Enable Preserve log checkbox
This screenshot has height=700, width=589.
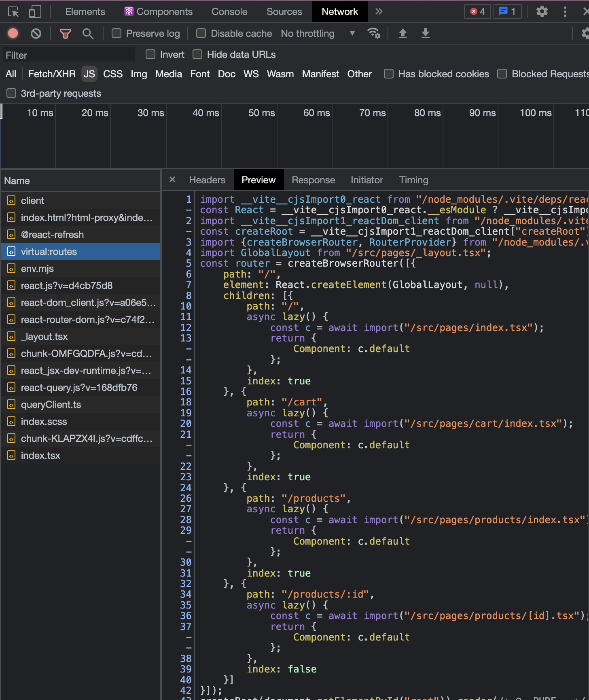(x=117, y=33)
